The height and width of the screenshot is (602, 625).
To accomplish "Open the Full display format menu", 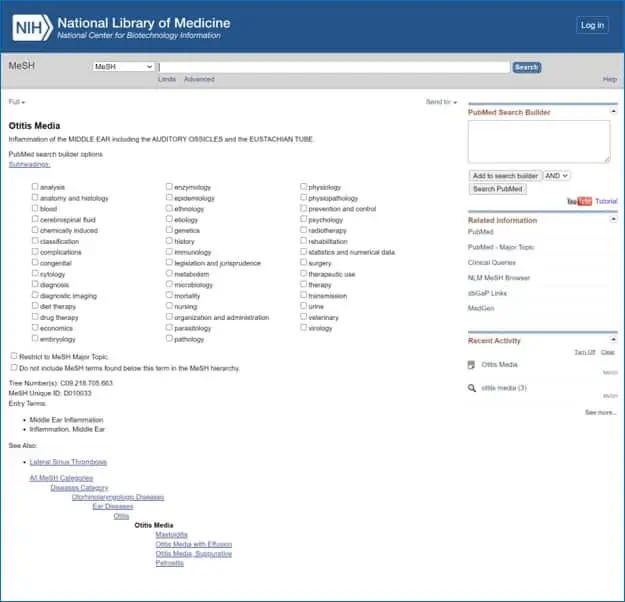I will pos(17,102).
